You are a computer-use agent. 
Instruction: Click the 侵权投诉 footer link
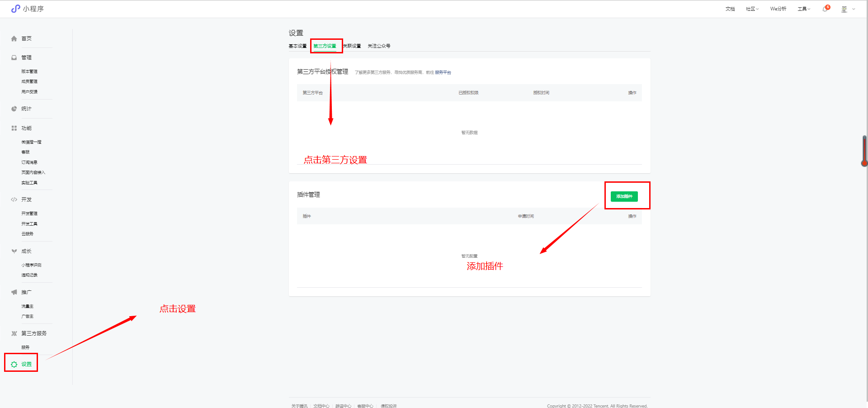pos(389,406)
